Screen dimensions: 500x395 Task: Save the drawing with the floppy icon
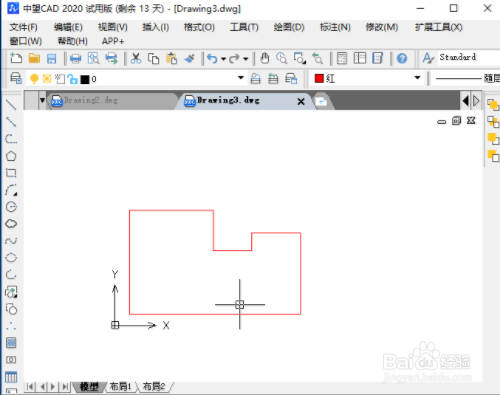[x=52, y=59]
